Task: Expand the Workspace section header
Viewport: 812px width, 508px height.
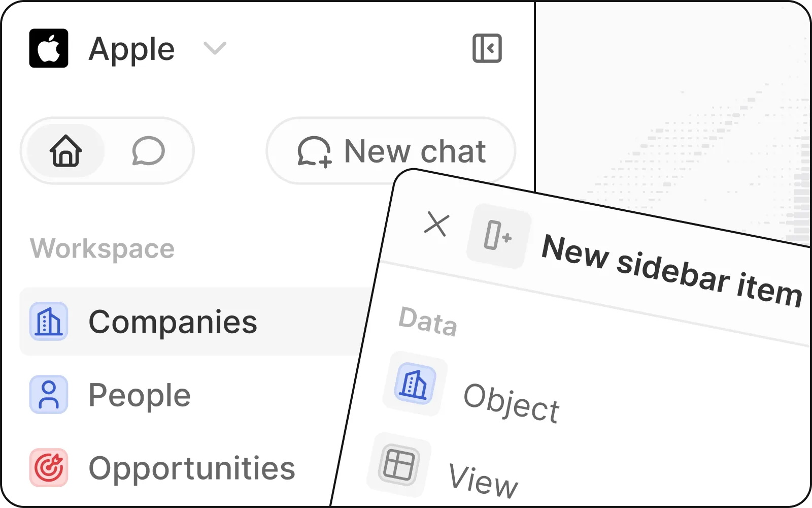Action: (x=102, y=248)
